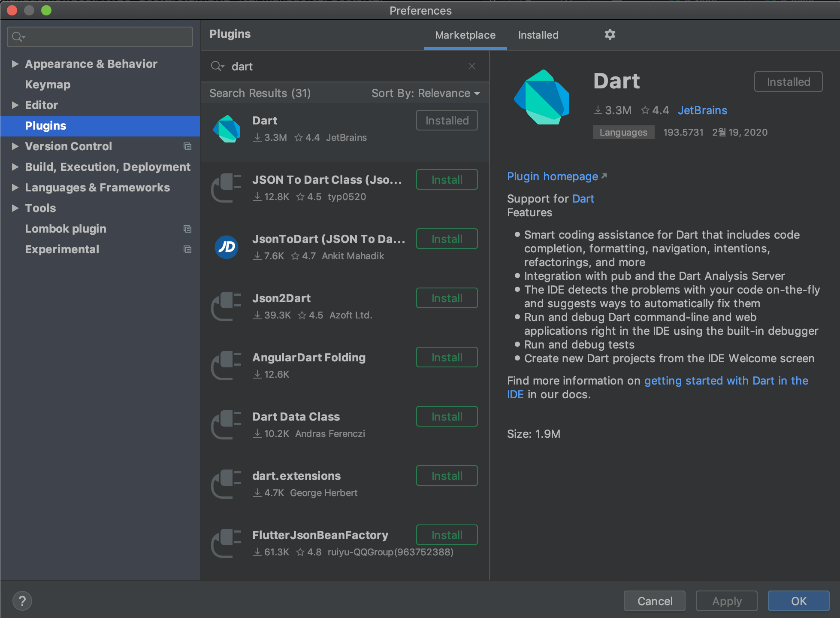840x618 pixels.
Task: Select the Marketplace tab
Action: pos(465,35)
